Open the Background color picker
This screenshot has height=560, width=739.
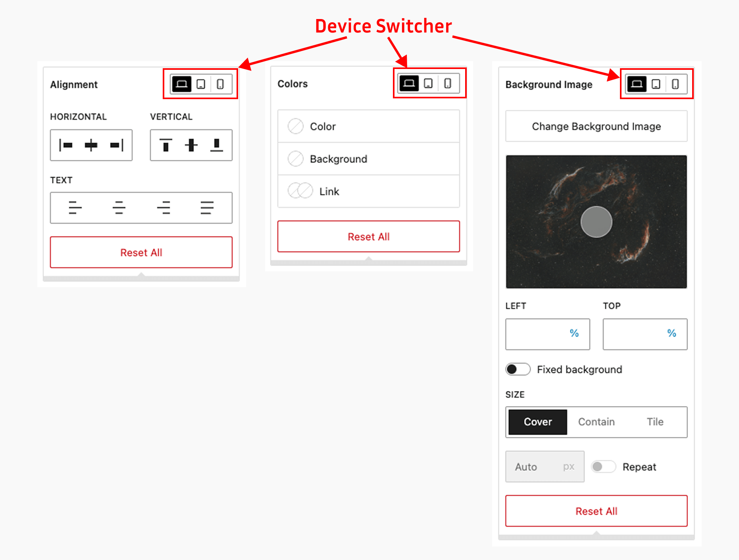click(x=368, y=159)
